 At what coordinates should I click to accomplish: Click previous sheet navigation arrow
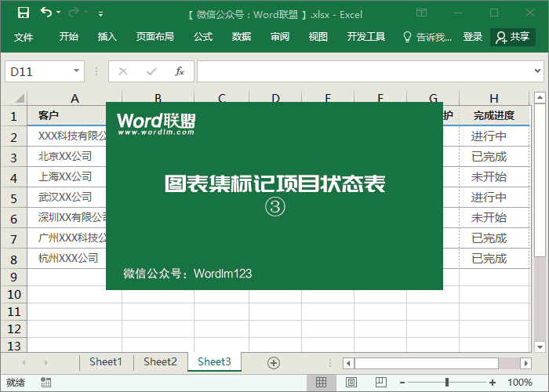point(24,362)
